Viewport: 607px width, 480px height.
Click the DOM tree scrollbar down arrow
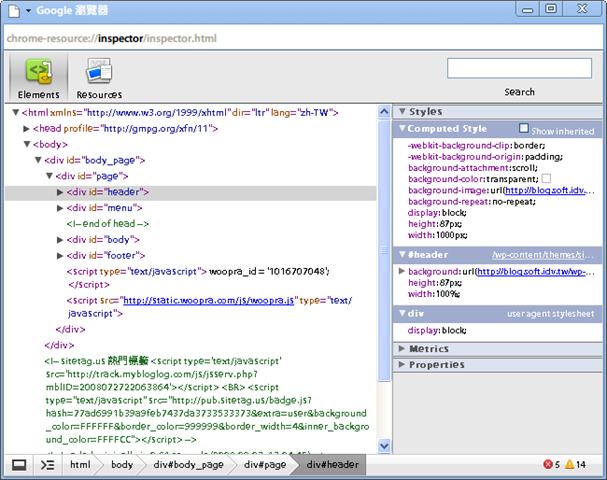coord(384,446)
